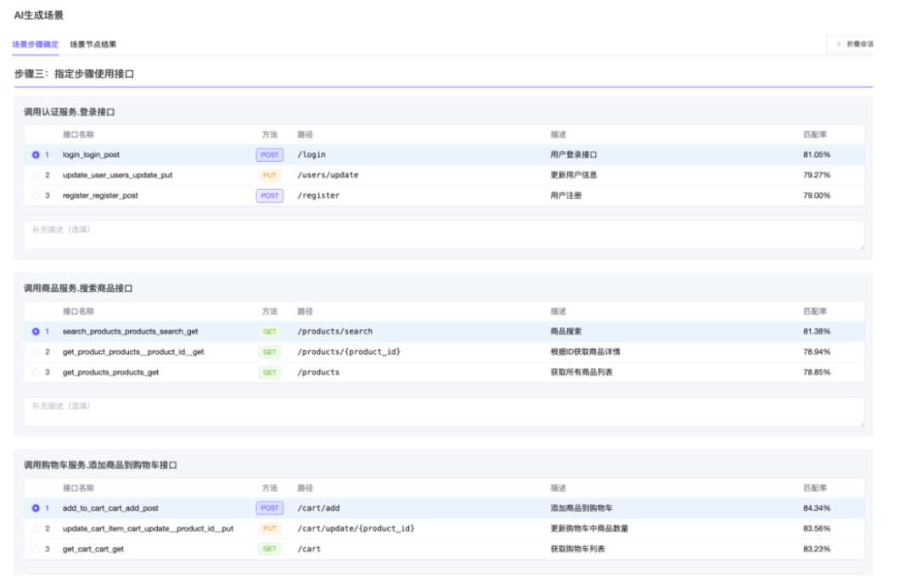
Task: Click the GET badge for /products/search
Action: point(270,332)
